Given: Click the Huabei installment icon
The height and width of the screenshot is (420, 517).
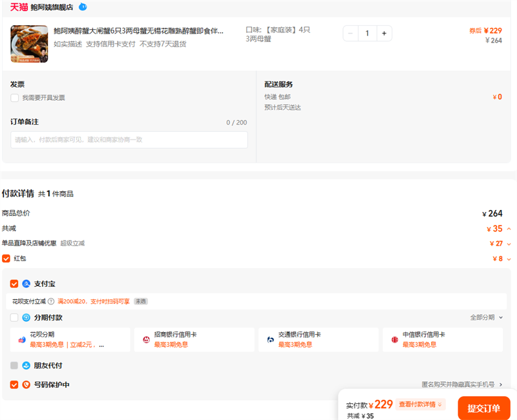Looking at the screenshot, I should (22, 339).
